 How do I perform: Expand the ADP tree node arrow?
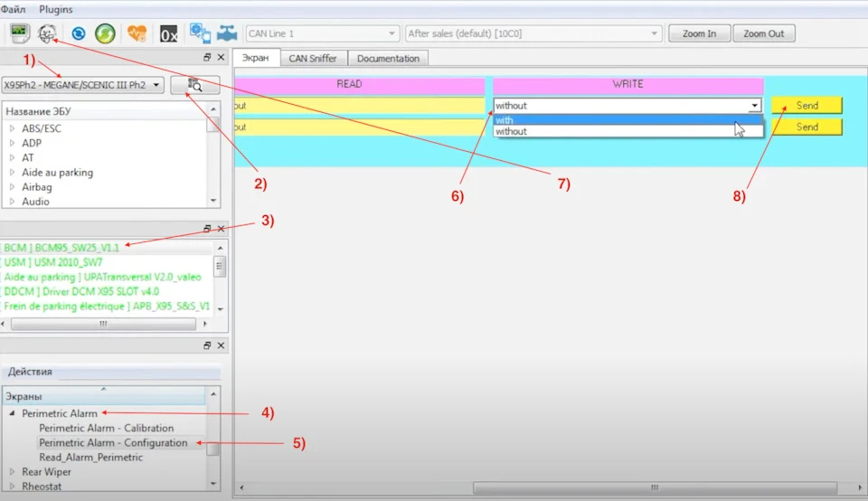(x=12, y=143)
